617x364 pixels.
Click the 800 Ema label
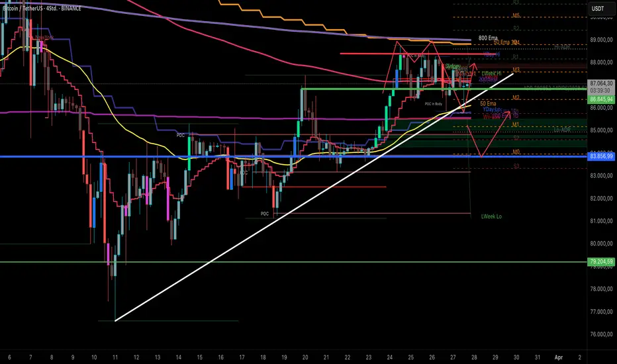click(x=488, y=38)
